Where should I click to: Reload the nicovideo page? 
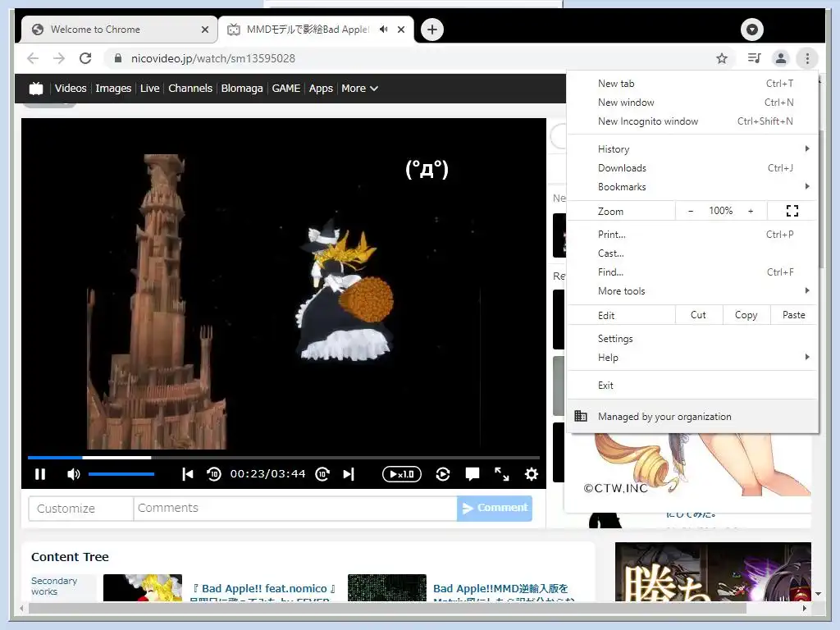(x=85, y=58)
